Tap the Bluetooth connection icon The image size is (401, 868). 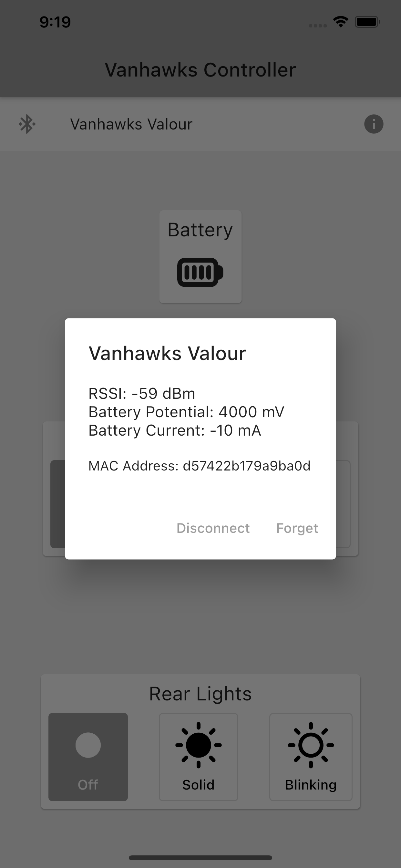pyautogui.click(x=27, y=124)
